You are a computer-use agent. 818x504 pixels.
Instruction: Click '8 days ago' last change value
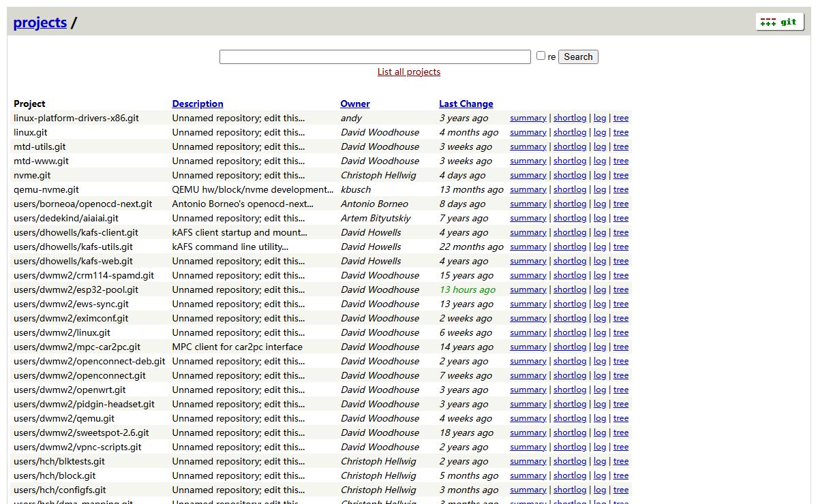click(x=461, y=204)
